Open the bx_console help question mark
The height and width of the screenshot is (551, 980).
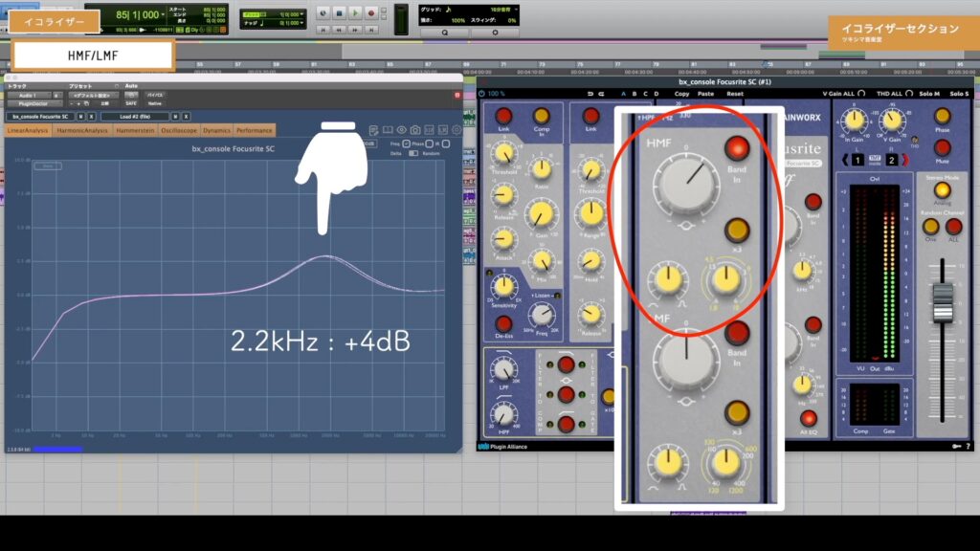[969, 446]
